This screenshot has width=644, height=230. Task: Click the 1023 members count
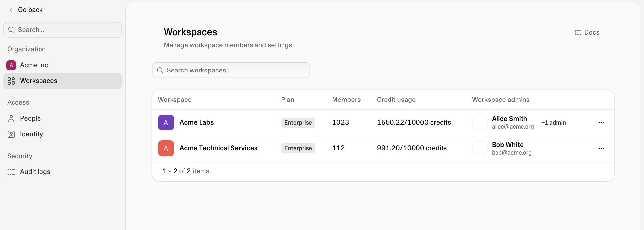[x=340, y=122]
